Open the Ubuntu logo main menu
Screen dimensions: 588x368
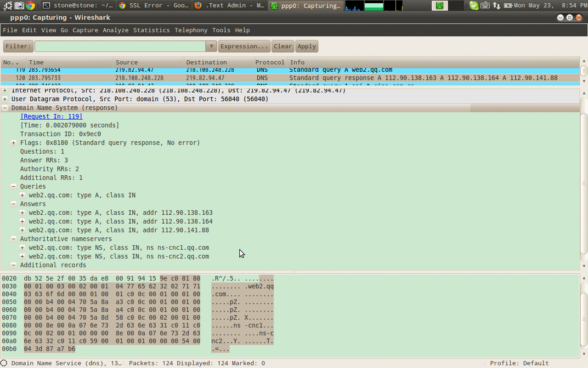(x=8, y=6)
